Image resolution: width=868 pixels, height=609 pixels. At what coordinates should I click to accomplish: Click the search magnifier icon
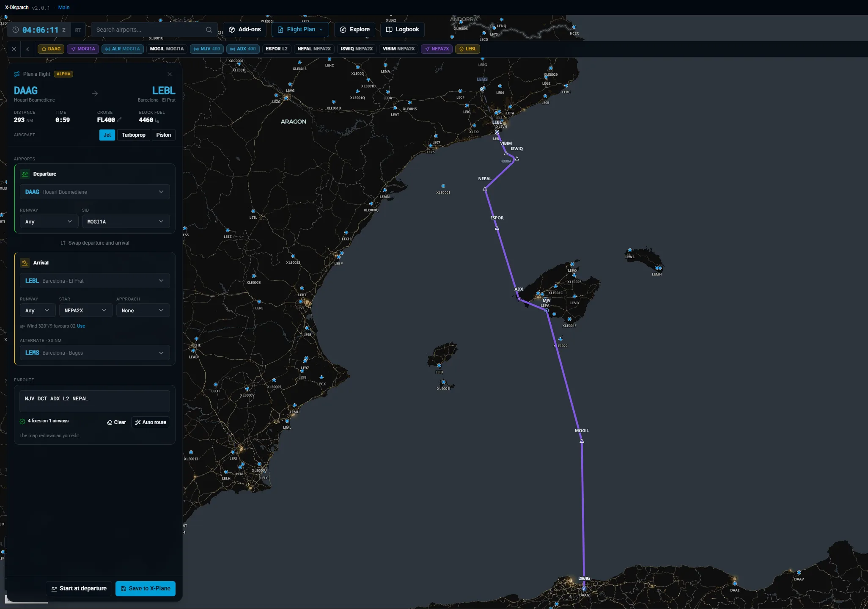tap(209, 30)
